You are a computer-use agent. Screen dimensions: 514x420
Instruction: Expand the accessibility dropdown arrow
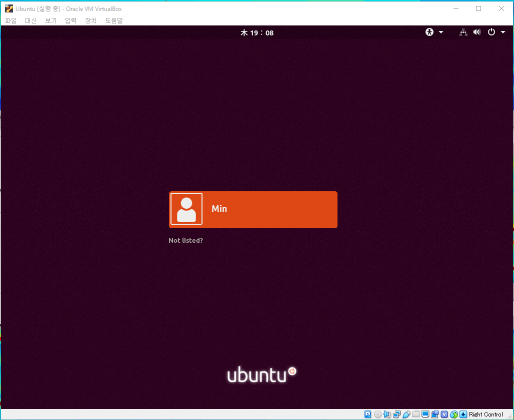441,32
